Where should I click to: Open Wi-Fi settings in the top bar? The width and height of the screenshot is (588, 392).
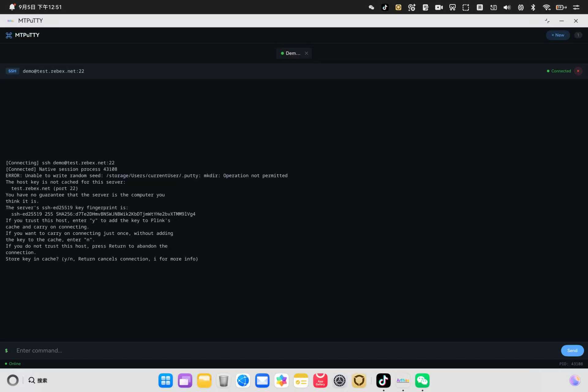(x=546, y=7)
